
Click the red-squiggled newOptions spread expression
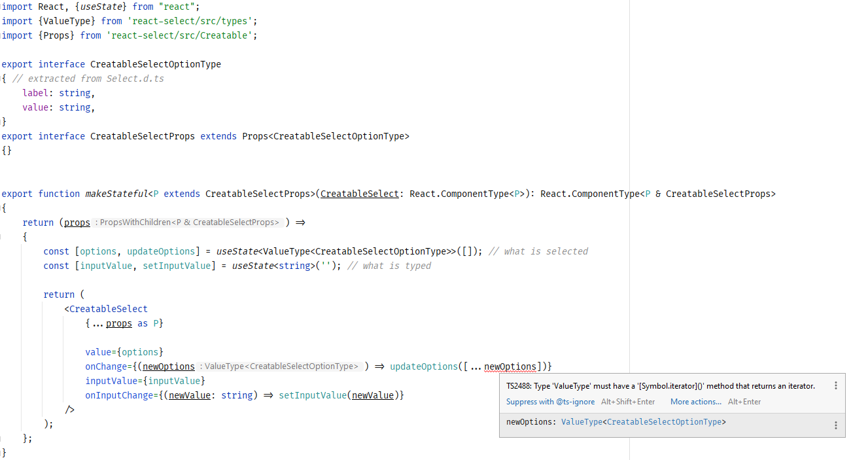(x=510, y=366)
